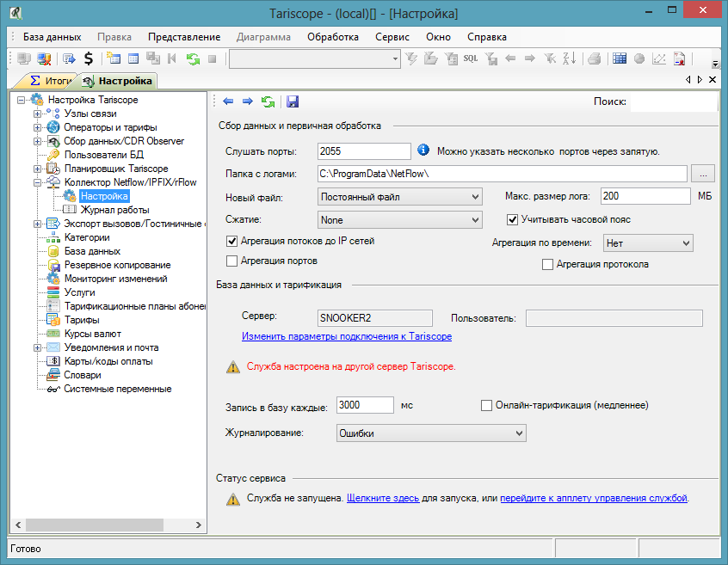Image resolution: width=728 pixels, height=565 pixels.
Task: Open 'перейдите к апплету управления службой' link
Action: click(x=594, y=498)
